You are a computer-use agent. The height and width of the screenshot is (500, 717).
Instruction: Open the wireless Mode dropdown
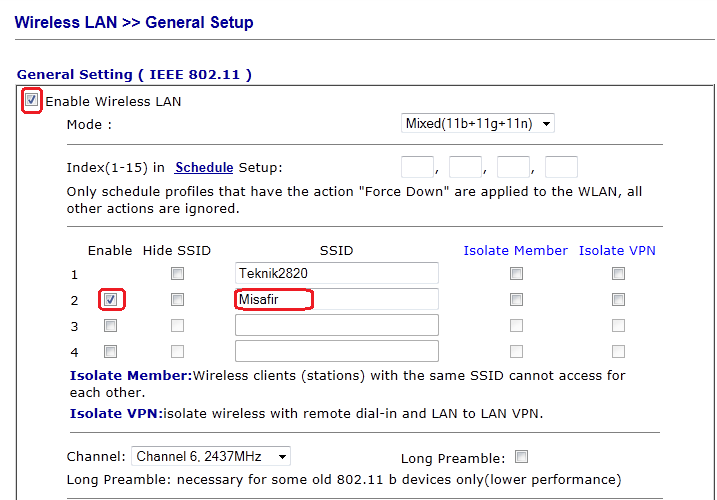coord(477,124)
